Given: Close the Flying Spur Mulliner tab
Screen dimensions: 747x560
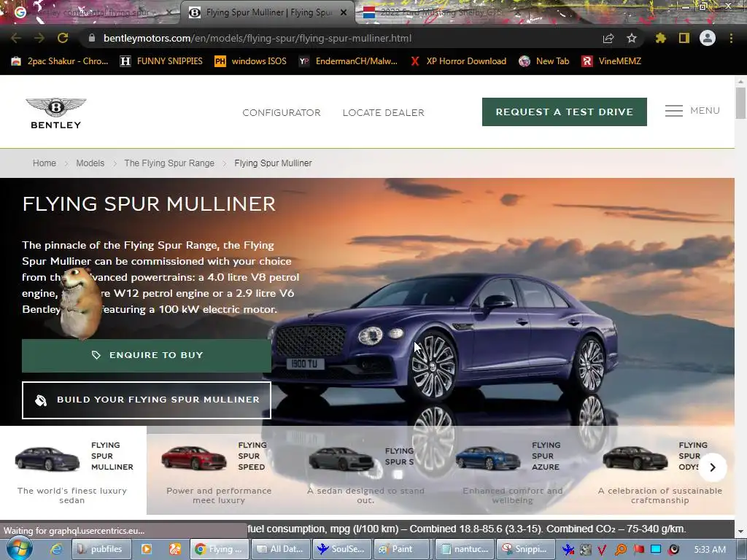Looking at the screenshot, I should 344,12.
